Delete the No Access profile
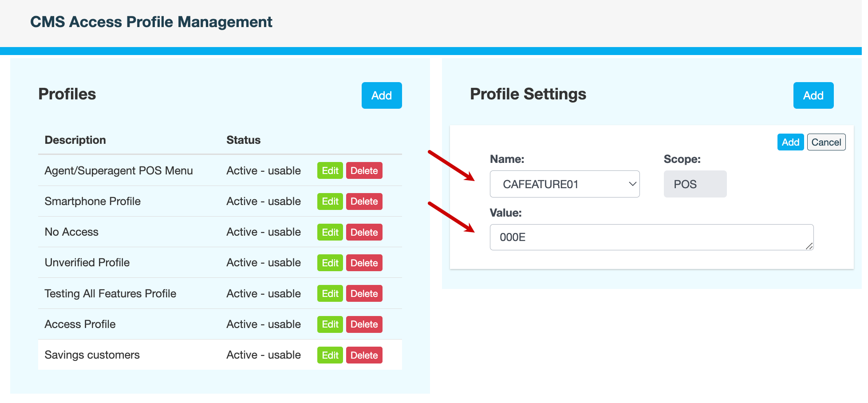Screen dimensions: 868x403 (364, 232)
